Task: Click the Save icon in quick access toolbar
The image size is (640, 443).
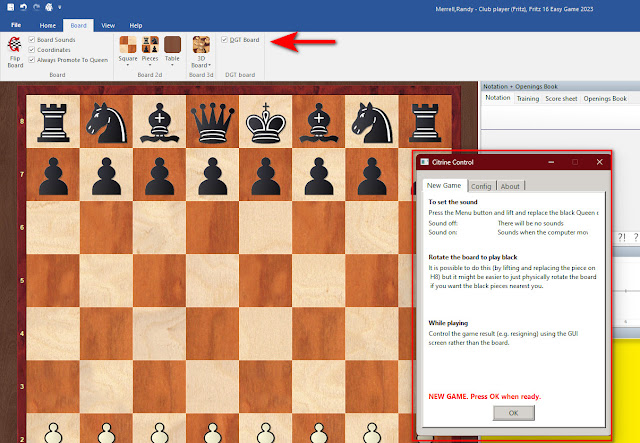Action: (11, 7)
